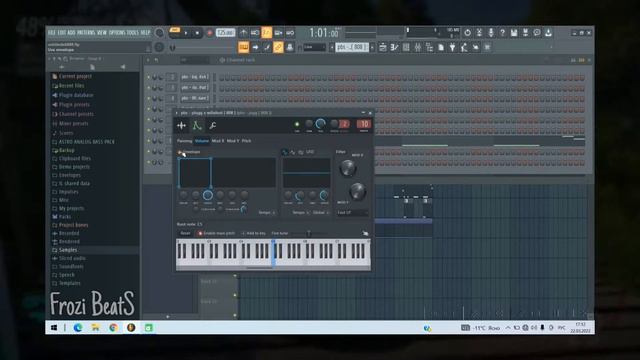Open channel settings window menu arrow
Viewport: 640px width, 360px height.
(x=177, y=113)
